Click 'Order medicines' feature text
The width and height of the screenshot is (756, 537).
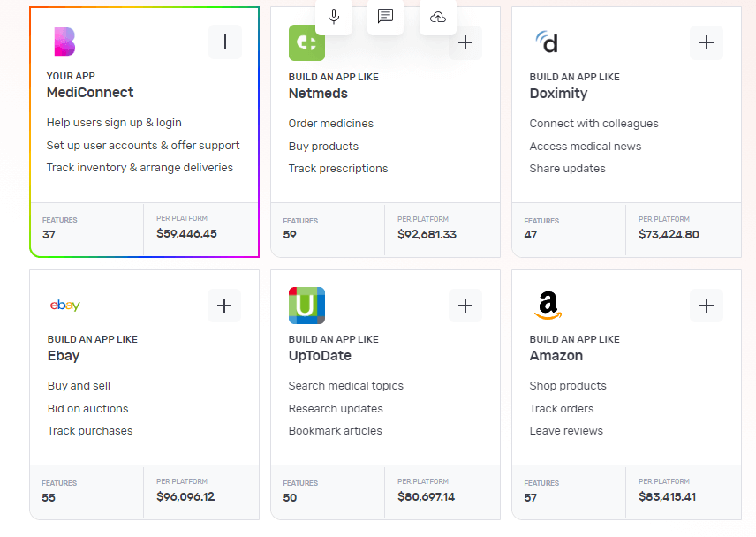[x=330, y=124]
